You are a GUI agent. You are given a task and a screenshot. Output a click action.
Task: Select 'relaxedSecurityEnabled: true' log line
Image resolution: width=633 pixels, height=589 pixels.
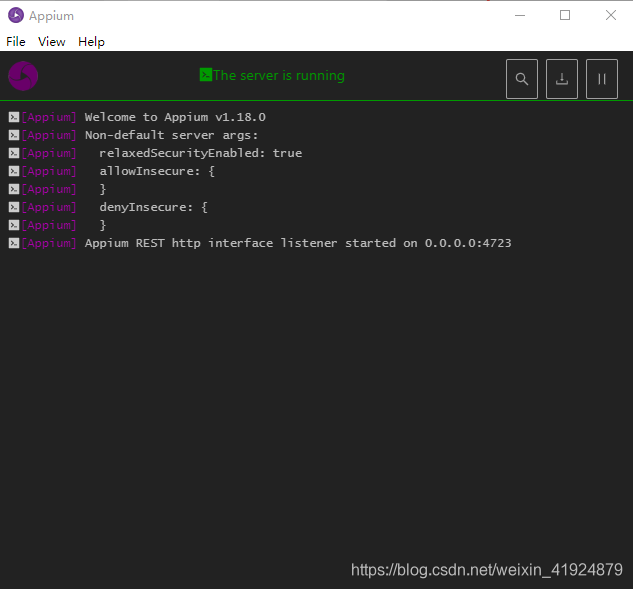coord(201,153)
